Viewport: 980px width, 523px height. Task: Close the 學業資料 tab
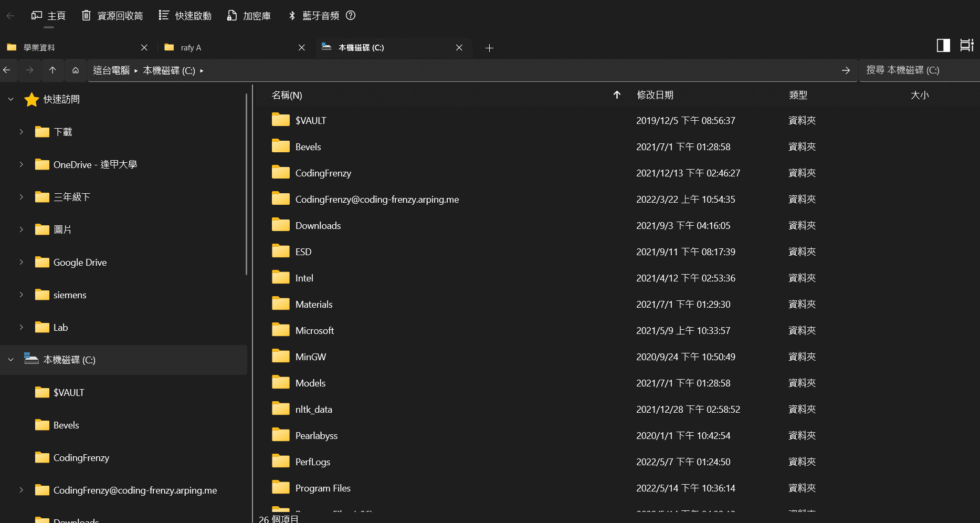(144, 47)
